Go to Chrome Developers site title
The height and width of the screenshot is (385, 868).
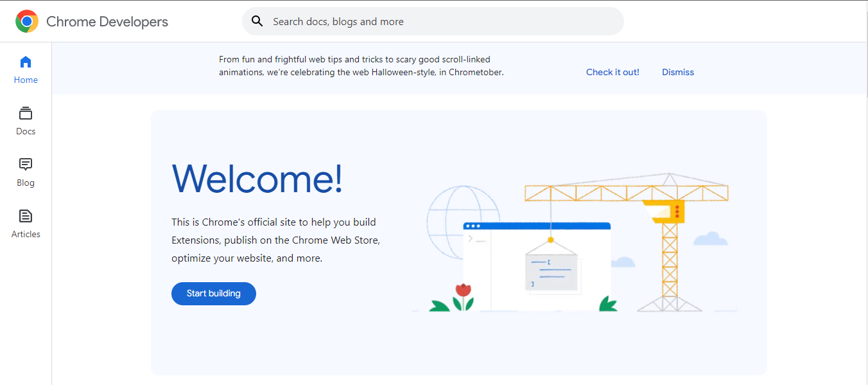pyautogui.click(x=107, y=22)
